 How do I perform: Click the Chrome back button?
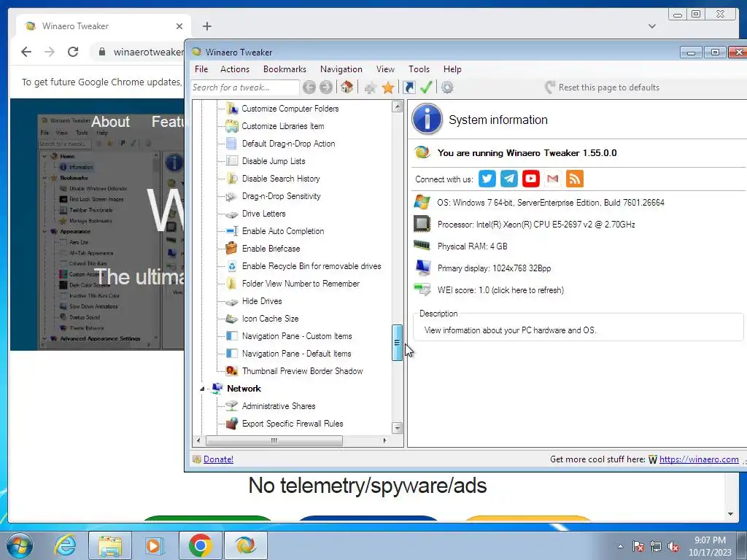pos(26,52)
